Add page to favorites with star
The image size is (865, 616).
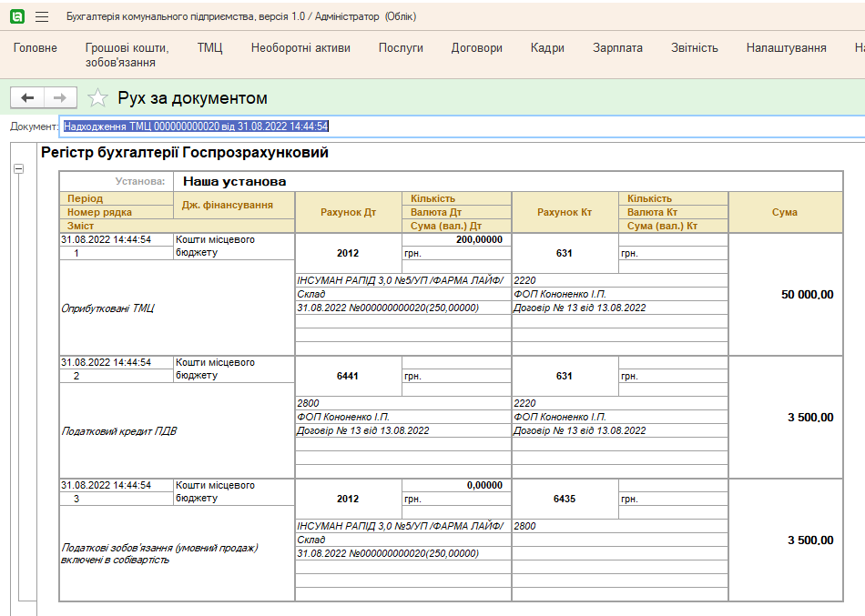point(97,98)
